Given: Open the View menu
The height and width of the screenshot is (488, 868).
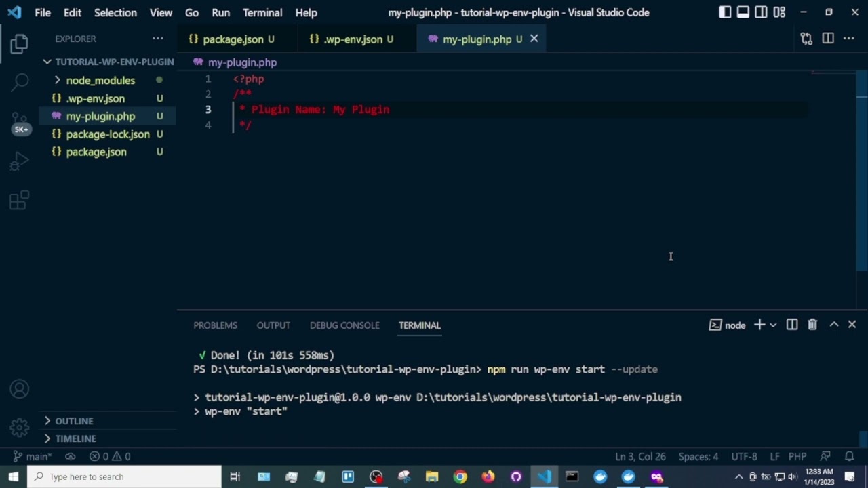Looking at the screenshot, I should point(161,12).
